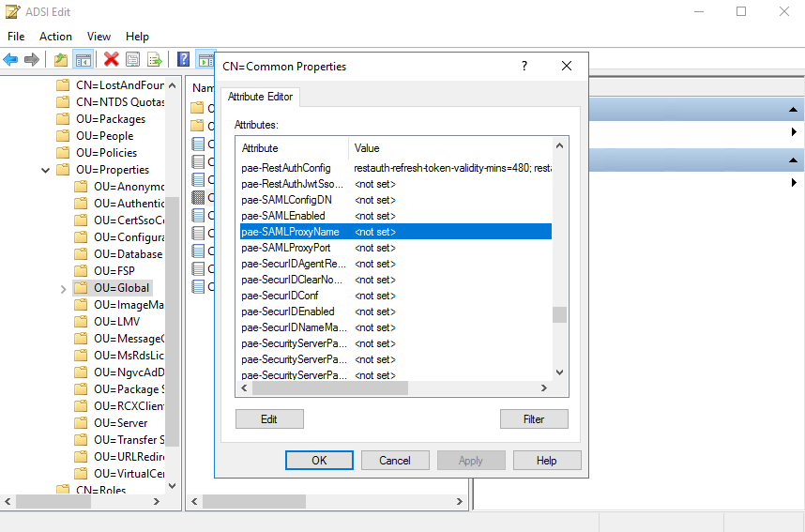Click the Filter button
This screenshot has height=532, width=805.
point(534,419)
